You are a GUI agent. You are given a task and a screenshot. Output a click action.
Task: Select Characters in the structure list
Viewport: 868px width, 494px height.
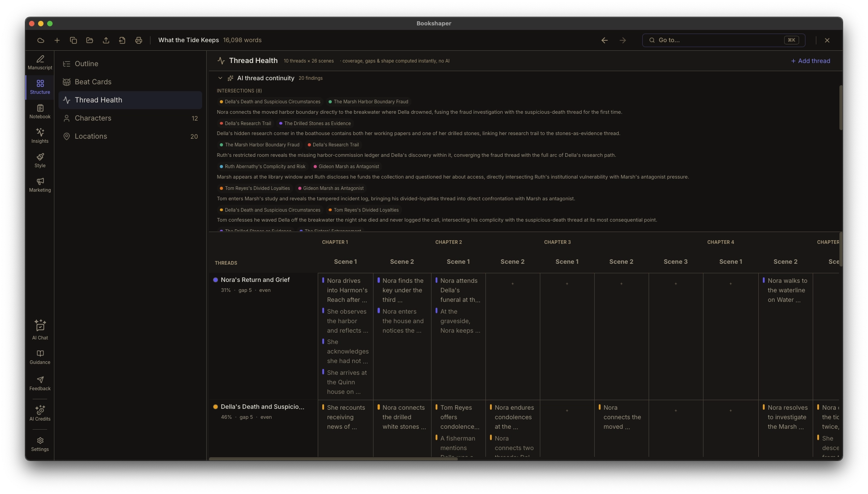pyautogui.click(x=130, y=118)
